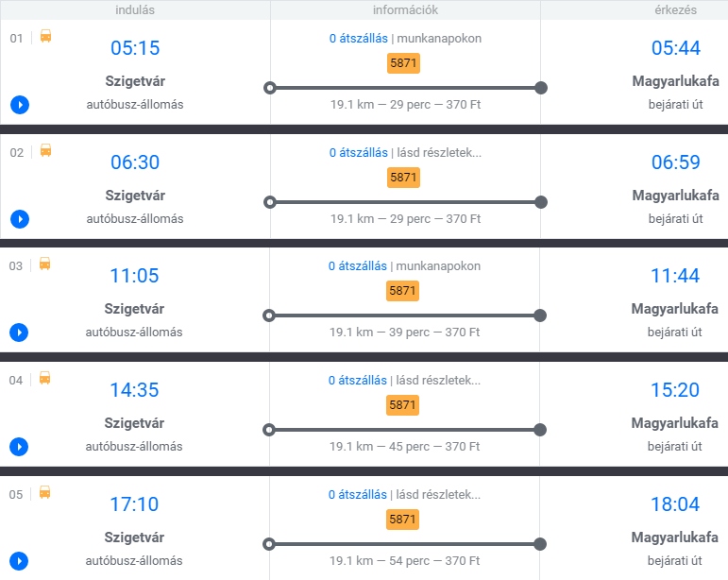728x580 pixels.
Task: Click the bus icon on the 17:10 trip
Action: click(x=45, y=492)
